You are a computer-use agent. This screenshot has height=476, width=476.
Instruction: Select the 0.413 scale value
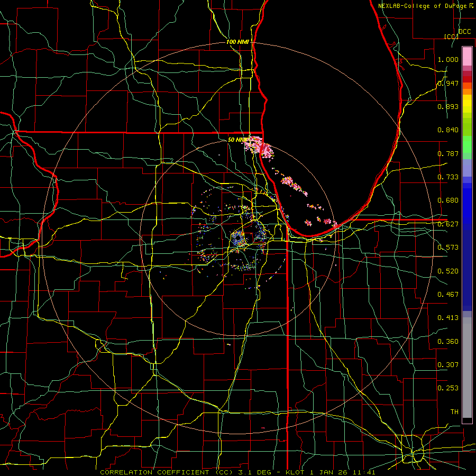[448, 318]
